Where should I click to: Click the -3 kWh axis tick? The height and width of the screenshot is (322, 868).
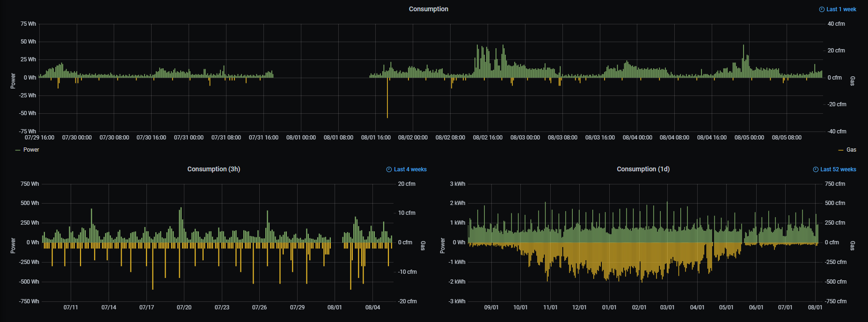457,301
